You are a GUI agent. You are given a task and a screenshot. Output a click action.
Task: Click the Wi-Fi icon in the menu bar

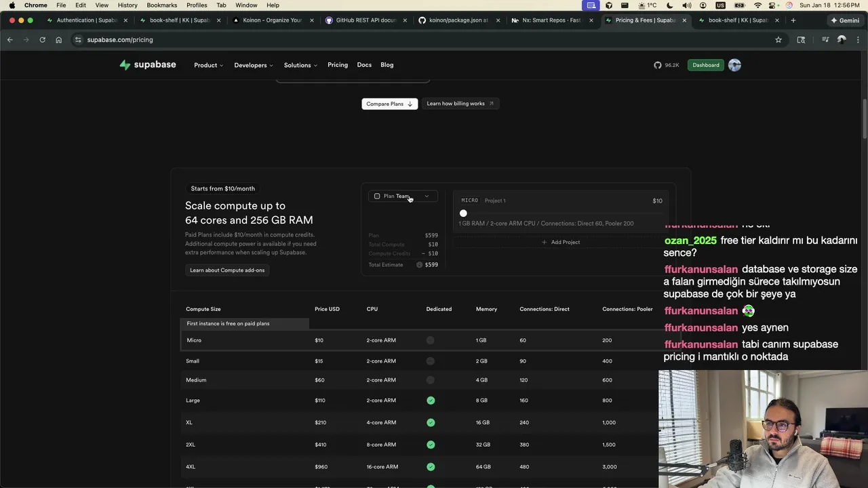pos(757,5)
